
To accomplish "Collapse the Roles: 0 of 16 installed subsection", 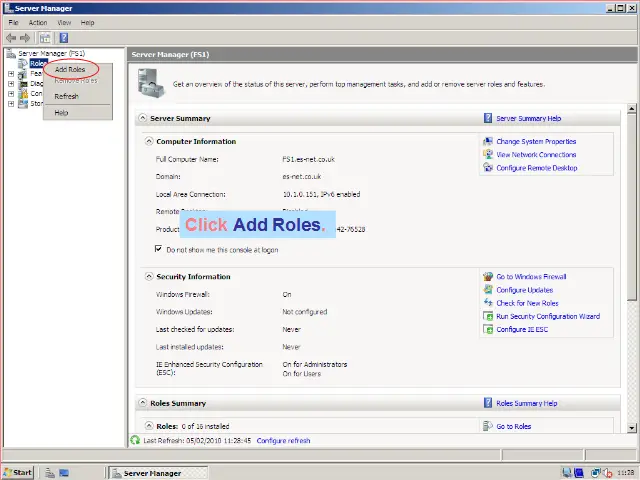I will click(x=149, y=425).
